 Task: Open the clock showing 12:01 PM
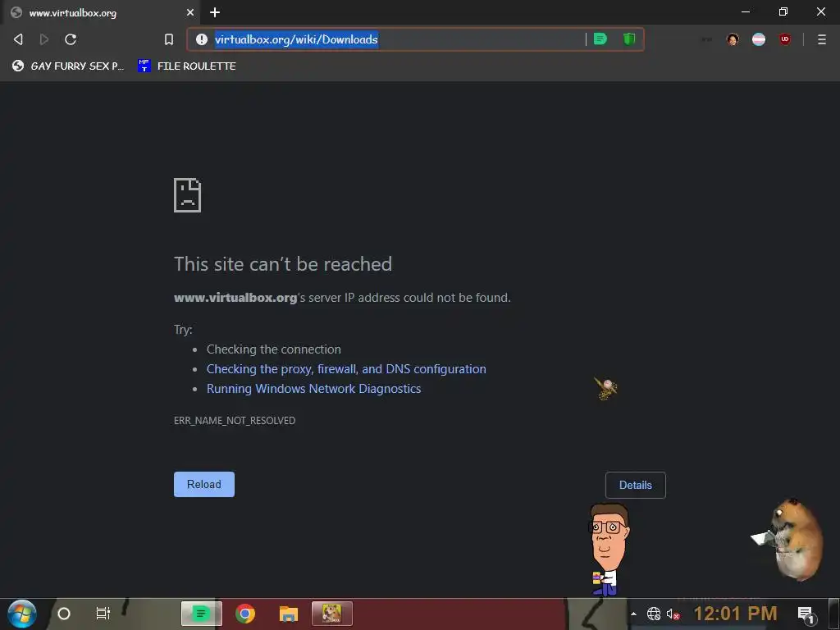pyautogui.click(x=735, y=614)
